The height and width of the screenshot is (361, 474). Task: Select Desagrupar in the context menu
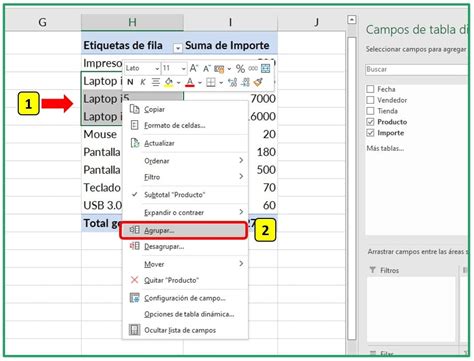click(185, 247)
